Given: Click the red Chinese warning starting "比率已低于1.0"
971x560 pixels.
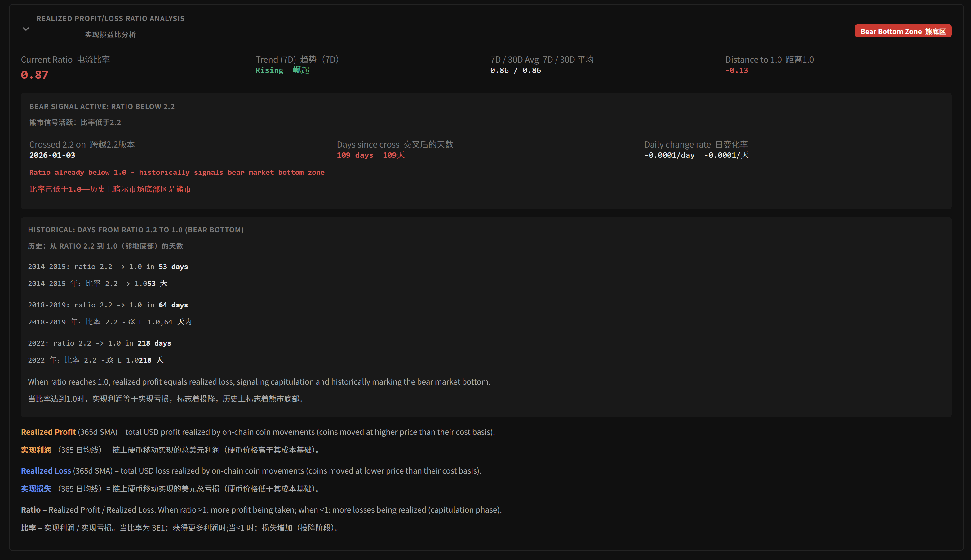Looking at the screenshot, I should tap(110, 189).
